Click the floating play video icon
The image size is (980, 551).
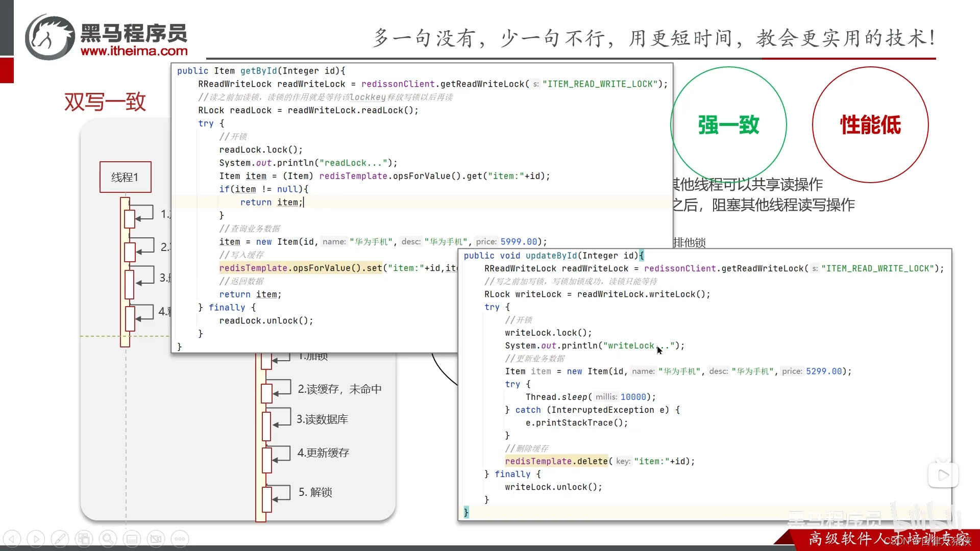(x=943, y=475)
